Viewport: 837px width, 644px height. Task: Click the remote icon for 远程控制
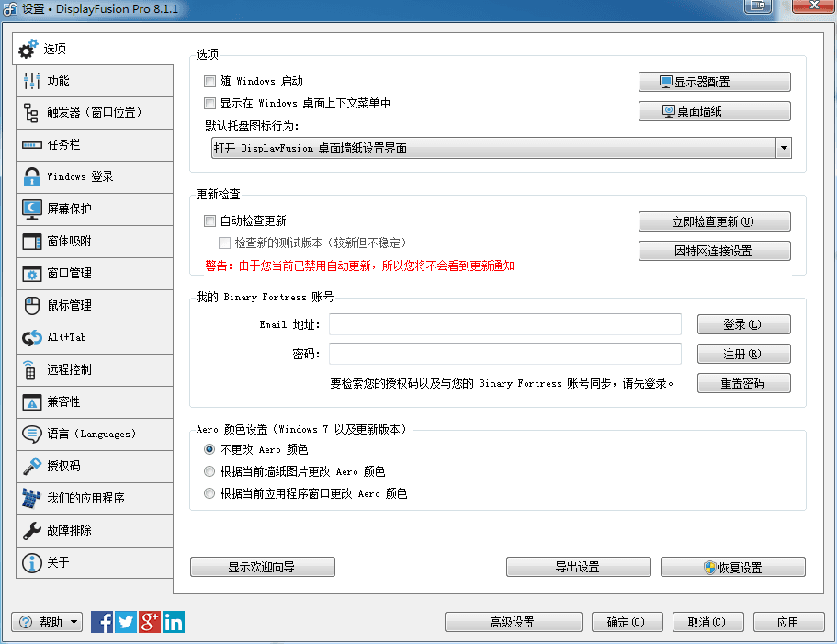[x=30, y=369]
